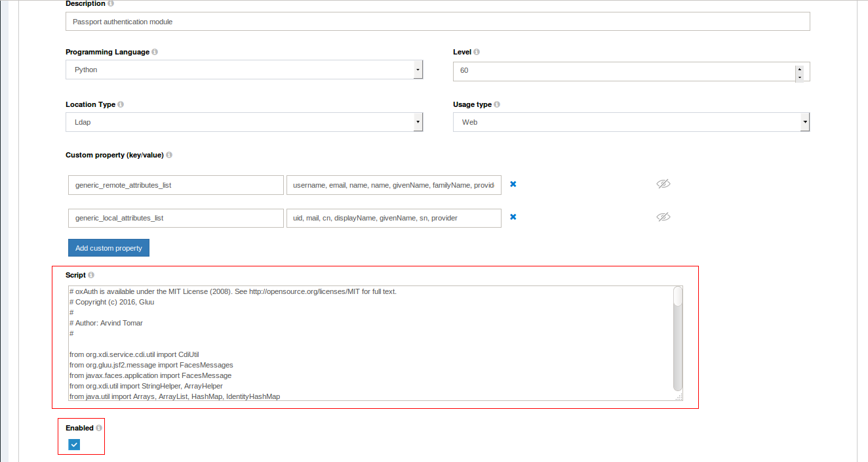868x462 pixels.
Task: Click info icon next to Usage type
Action: [x=497, y=104]
